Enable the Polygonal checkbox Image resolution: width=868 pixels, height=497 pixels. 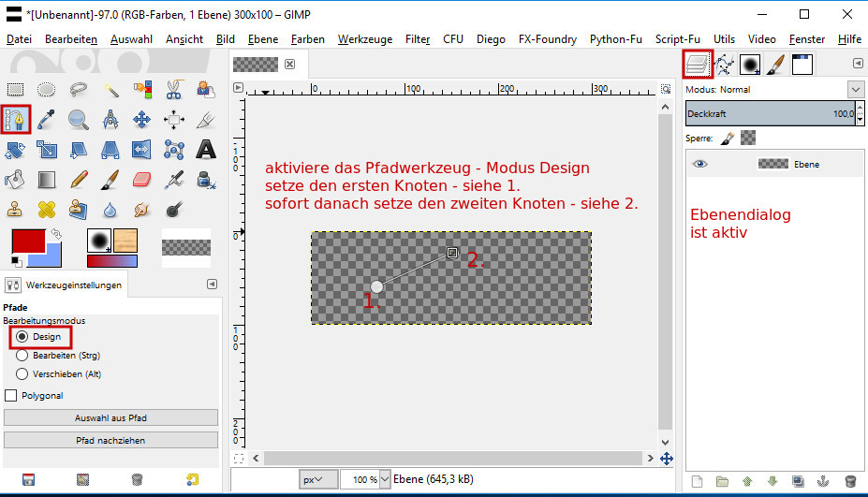(x=10, y=395)
